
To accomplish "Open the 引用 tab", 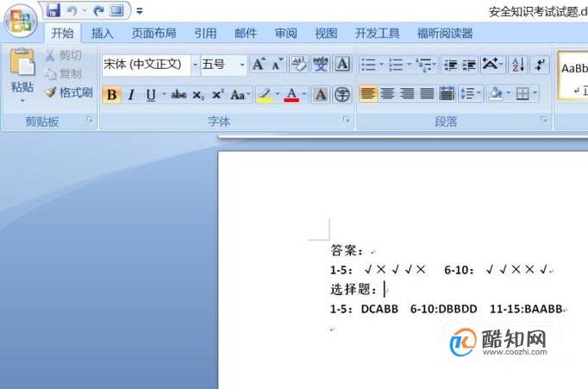I will tap(205, 33).
